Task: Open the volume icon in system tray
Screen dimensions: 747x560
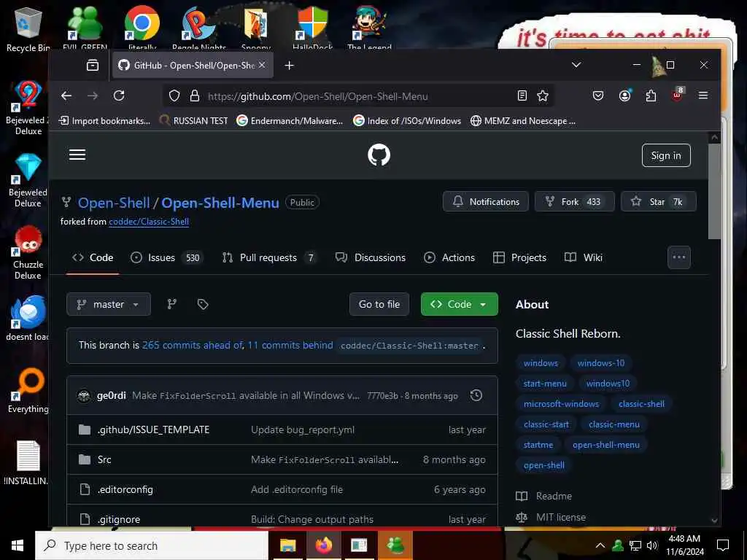Action: pos(653,545)
